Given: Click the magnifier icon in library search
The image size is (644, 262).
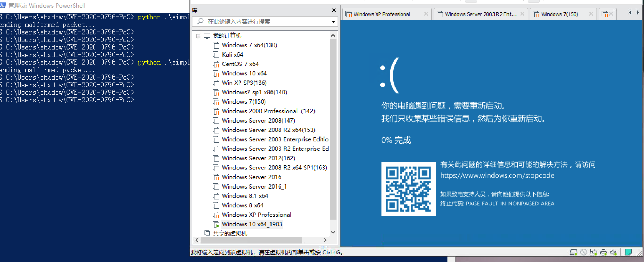Looking at the screenshot, I should (x=200, y=21).
